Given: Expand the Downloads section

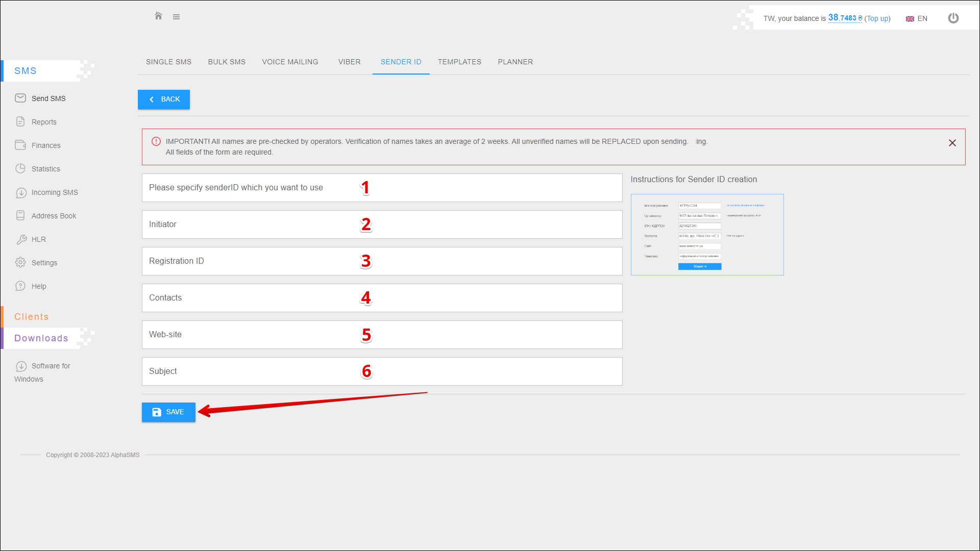Looking at the screenshot, I should click(x=41, y=338).
